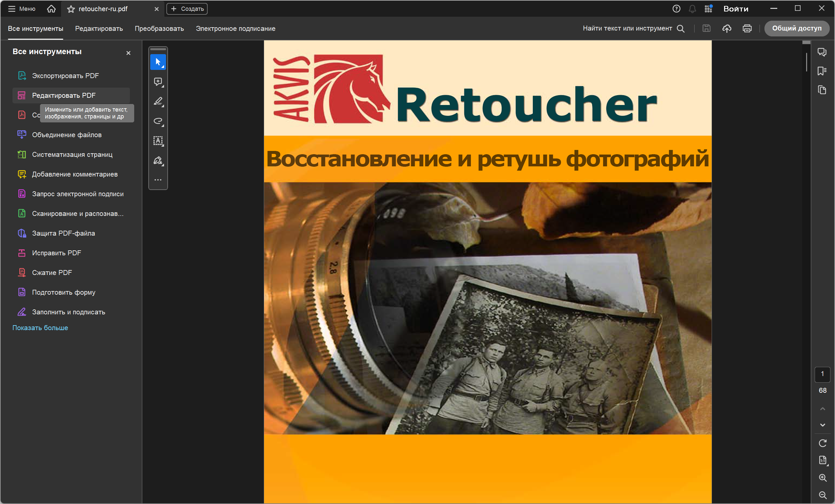The height and width of the screenshot is (504, 835).
Task: Click the Показать больше link
Action: (x=40, y=328)
